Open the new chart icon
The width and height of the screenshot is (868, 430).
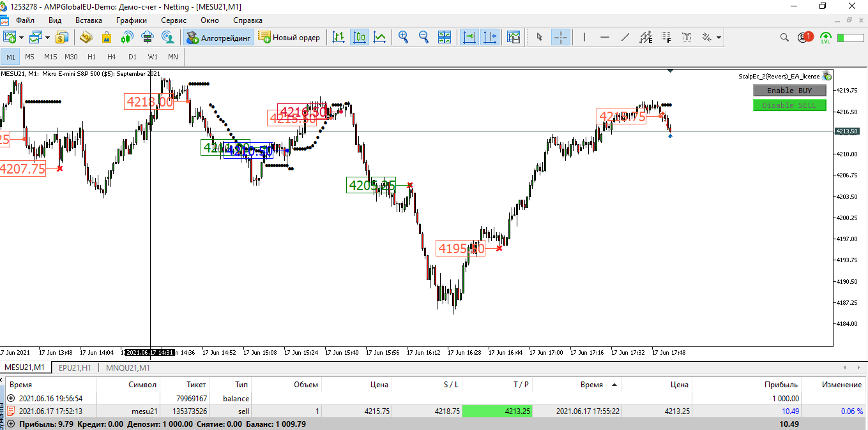(10, 38)
